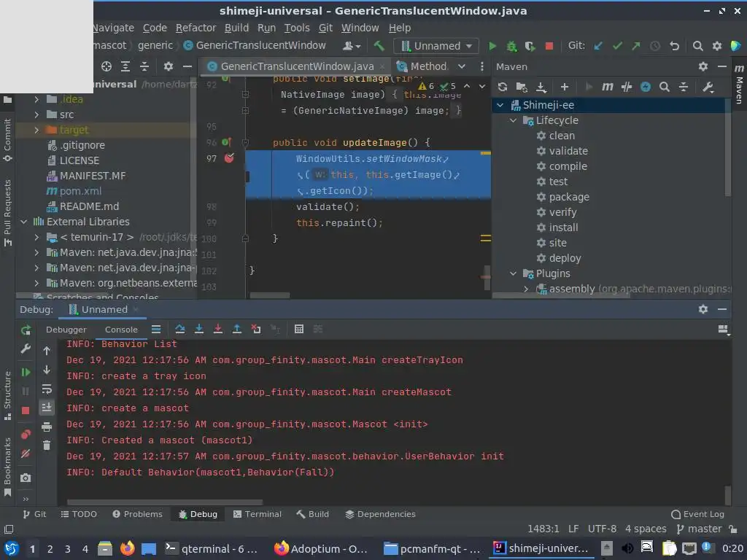Toggle the breakpoint on line 97
The height and width of the screenshot is (560, 747).
coord(229,158)
